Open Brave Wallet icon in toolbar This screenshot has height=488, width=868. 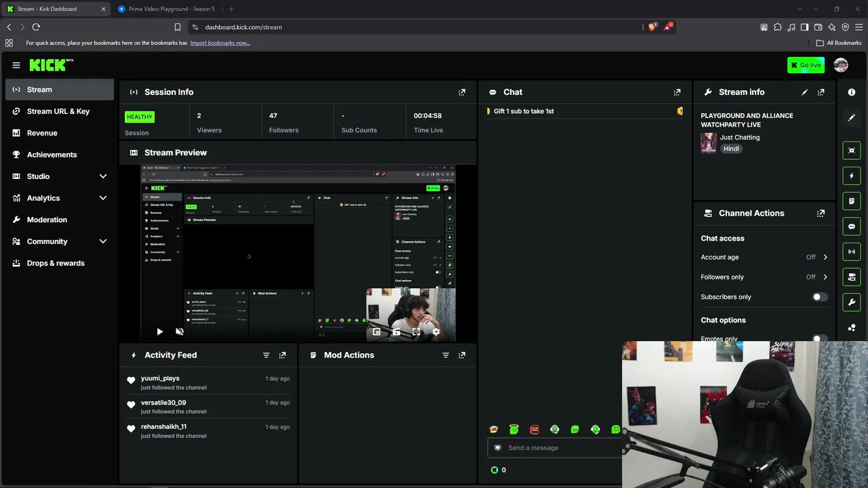818,27
